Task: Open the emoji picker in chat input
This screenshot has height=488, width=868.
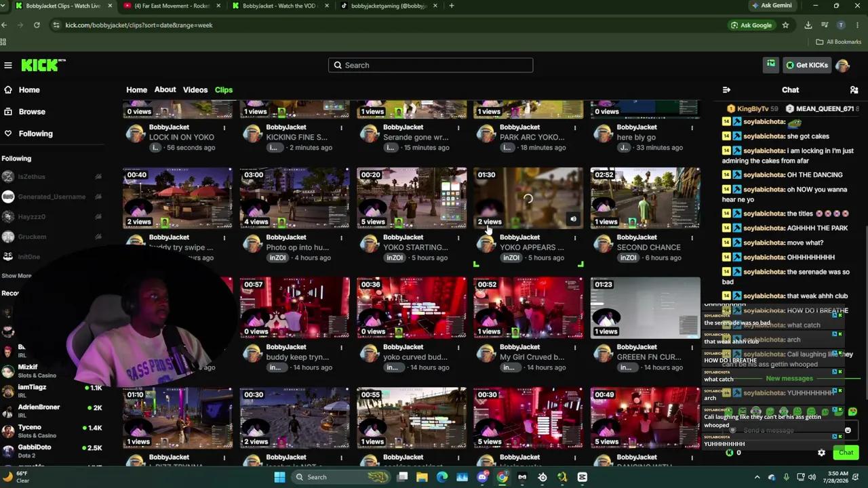Action: (x=848, y=430)
